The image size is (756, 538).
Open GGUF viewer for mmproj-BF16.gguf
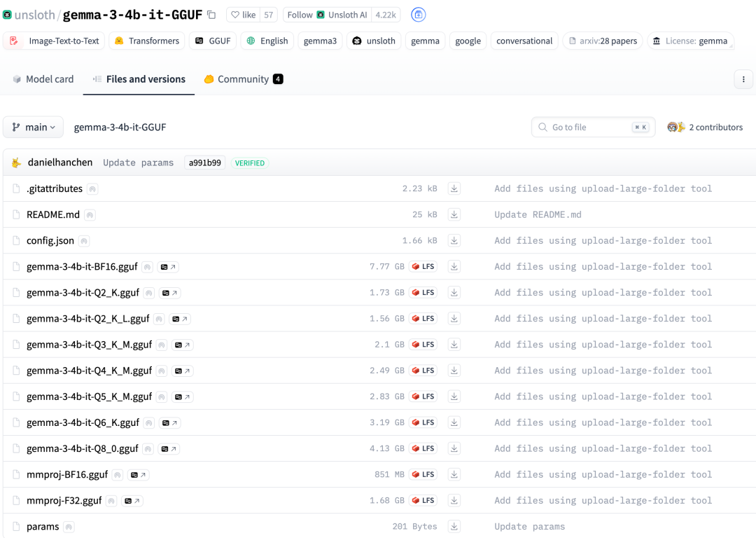click(x=139, y=475)
